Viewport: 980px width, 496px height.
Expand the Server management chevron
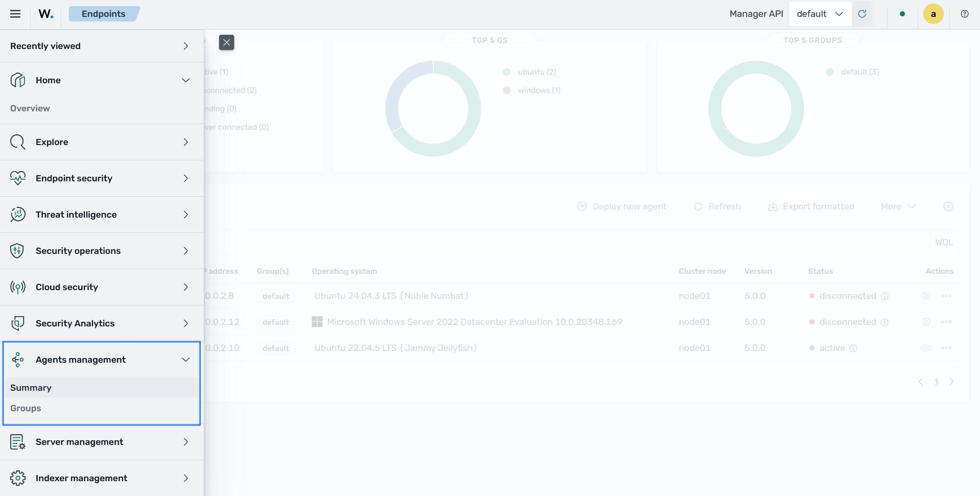click(186, 442)
